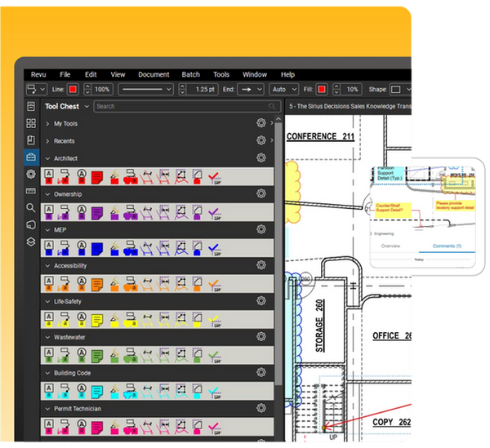The width and height of the screenshot is (490, 448).
Task: Open the Window menu
Action: point(255,74)
